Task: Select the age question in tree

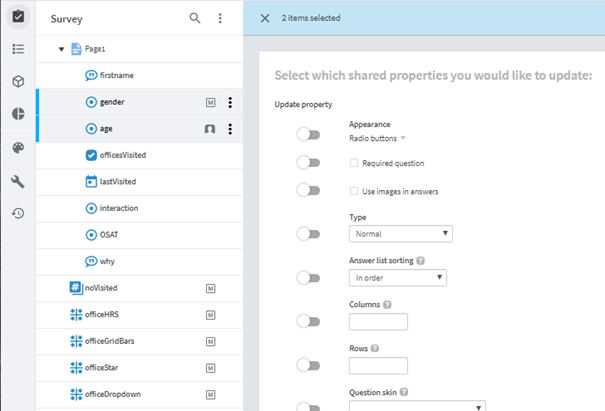Action: click(139, 129)
